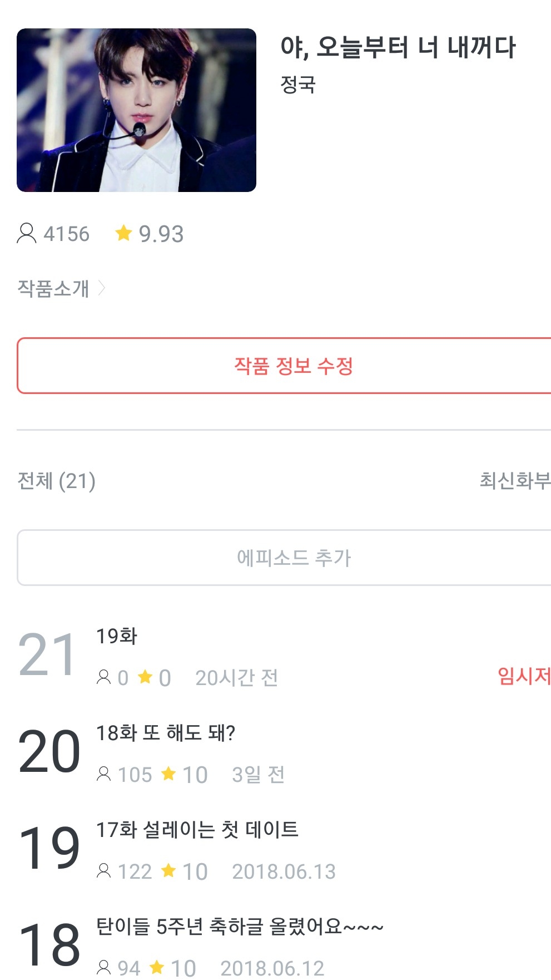Expand 작품소개 with the chevron arrow
This screenshot has width=551, height=980.
[102, 288]
